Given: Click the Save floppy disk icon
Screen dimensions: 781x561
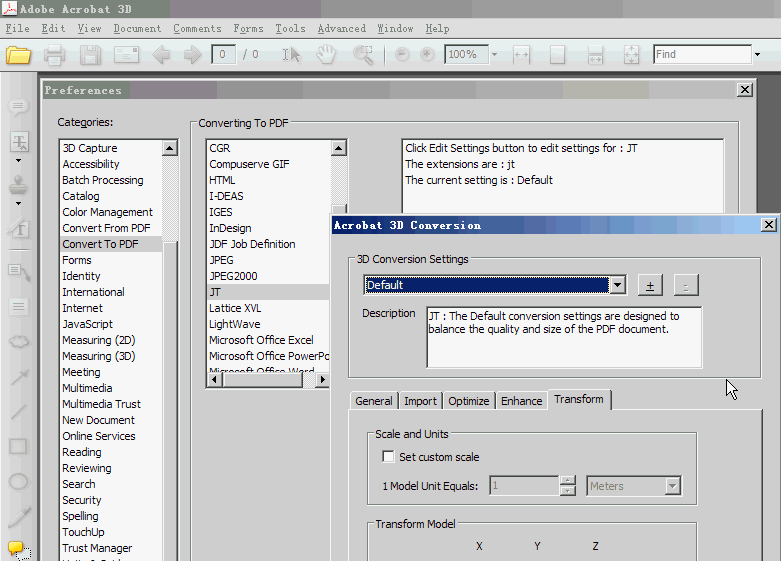Looking at the screenshot, I should [90, 55].
